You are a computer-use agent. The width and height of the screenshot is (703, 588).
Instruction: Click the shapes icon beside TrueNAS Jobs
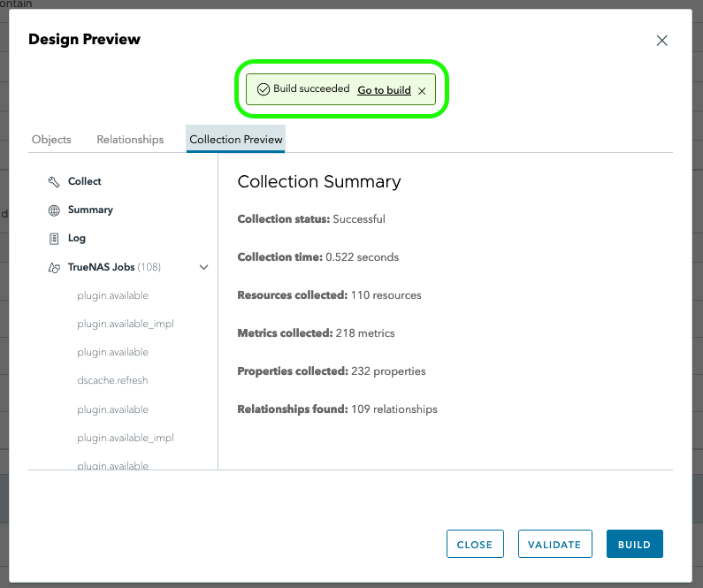(x=54, y=267)
